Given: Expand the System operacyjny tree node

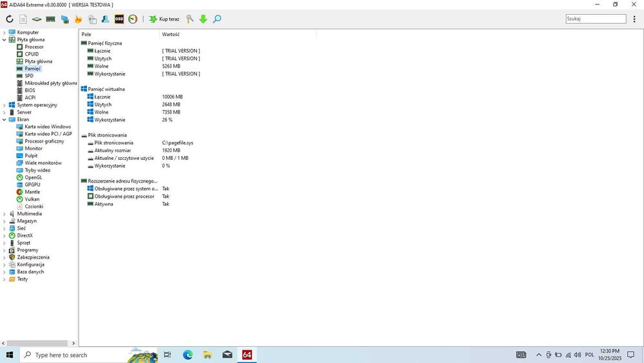Looking at the screenshot, I should click(4, 105).
